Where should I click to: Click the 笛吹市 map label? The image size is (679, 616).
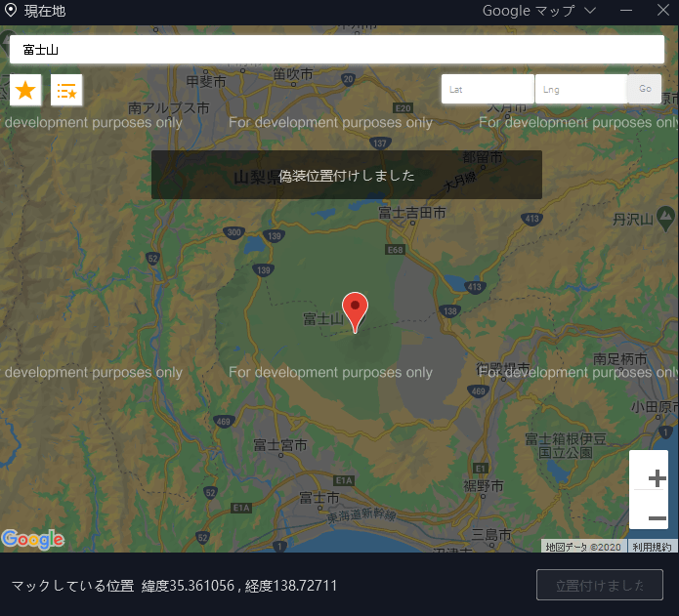293,74
